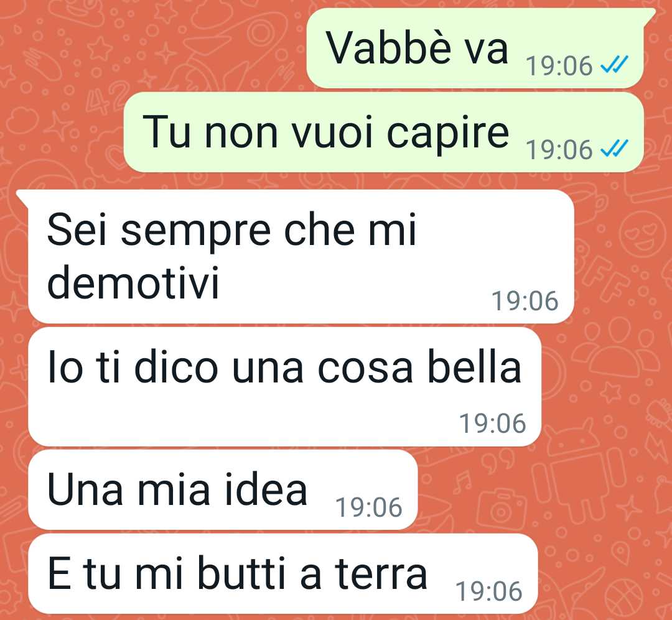Screen dimensions: 672x620
Task: Click the timestamp of 'Sei sempre che mi demotivi'
Action: tap(525, 301)
